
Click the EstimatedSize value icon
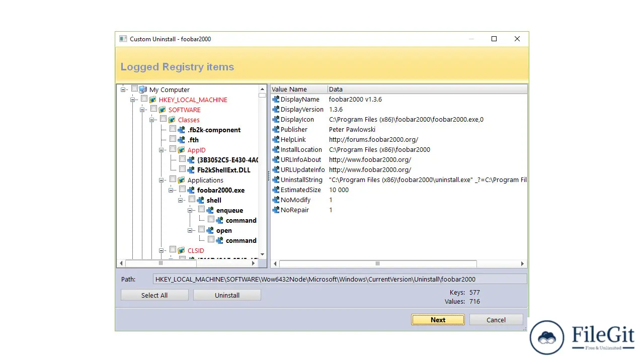(276, 190)
